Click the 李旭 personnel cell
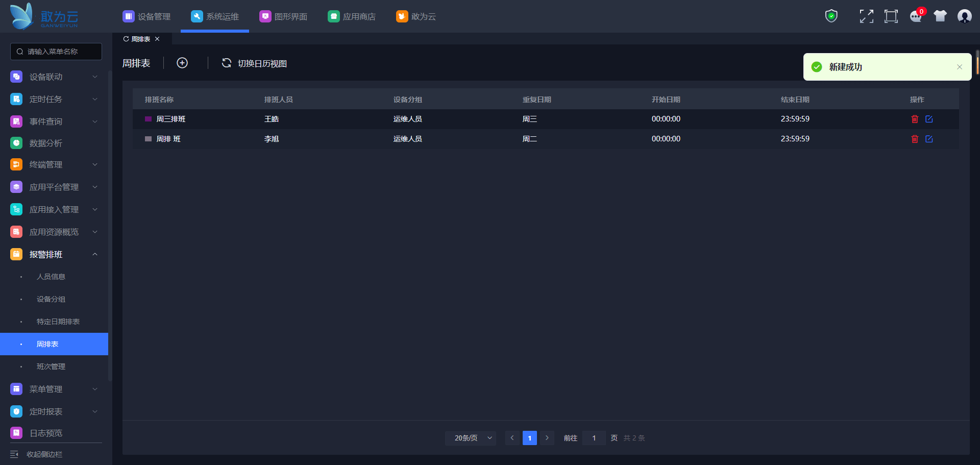This screenshot has width=980, height=465. [272, 139]
